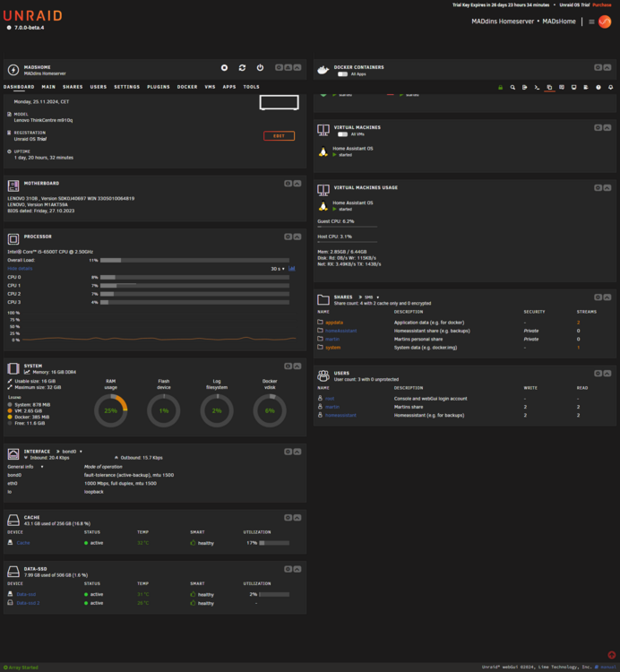Collapse the Interface panel
The height and width of the screenshot is (672, 620).
click(297, 452)
